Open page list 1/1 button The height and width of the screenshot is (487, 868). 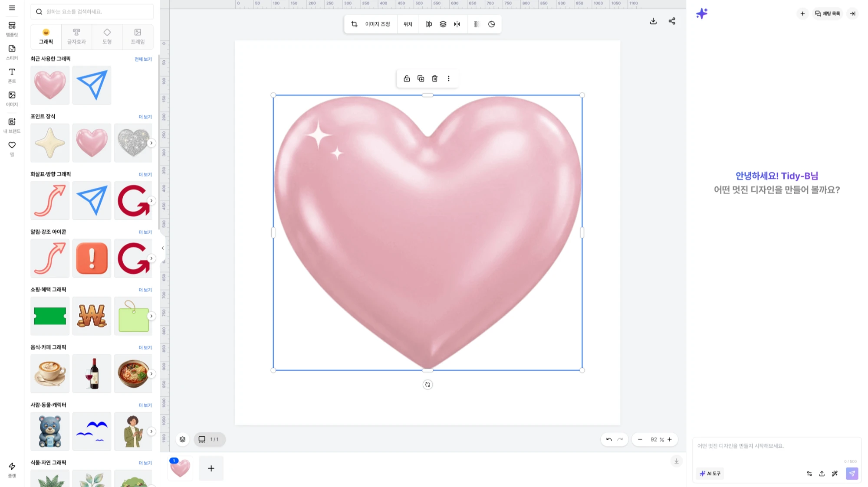209,439
